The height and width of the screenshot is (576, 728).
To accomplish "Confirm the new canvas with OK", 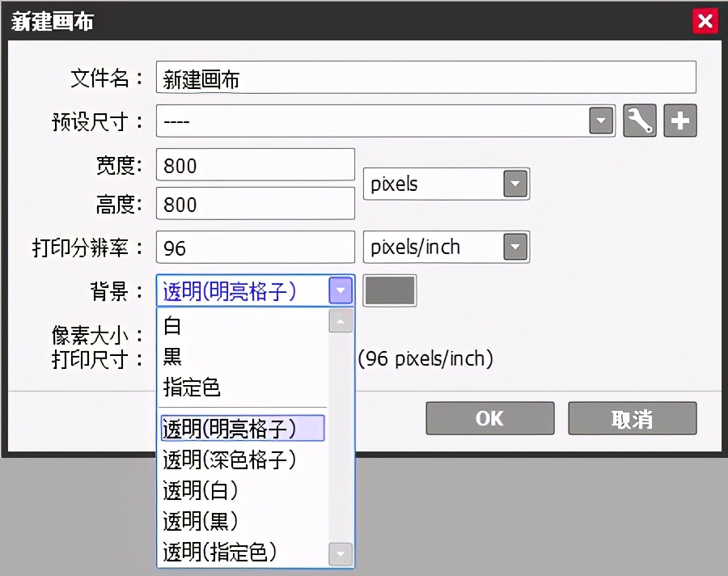I will coord(489,418).
